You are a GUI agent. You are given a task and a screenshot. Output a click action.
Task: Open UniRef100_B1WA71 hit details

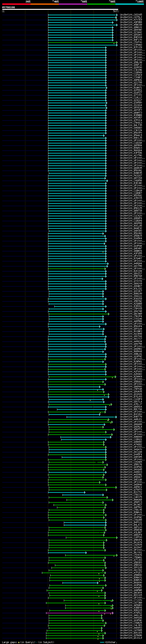pos(131,88)
